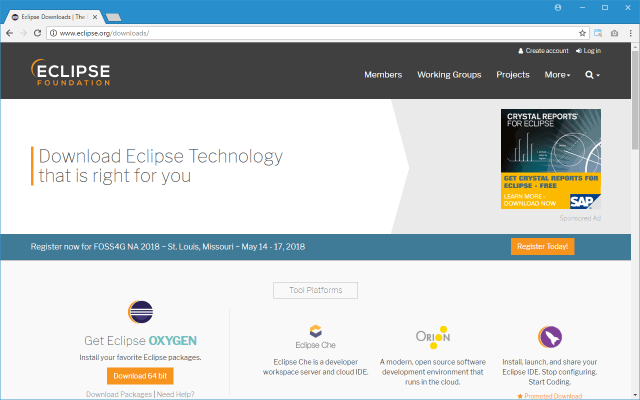Go back with the browser arrow
The width and height of the screenshot is (640, 400).
[x=10, y=33]
